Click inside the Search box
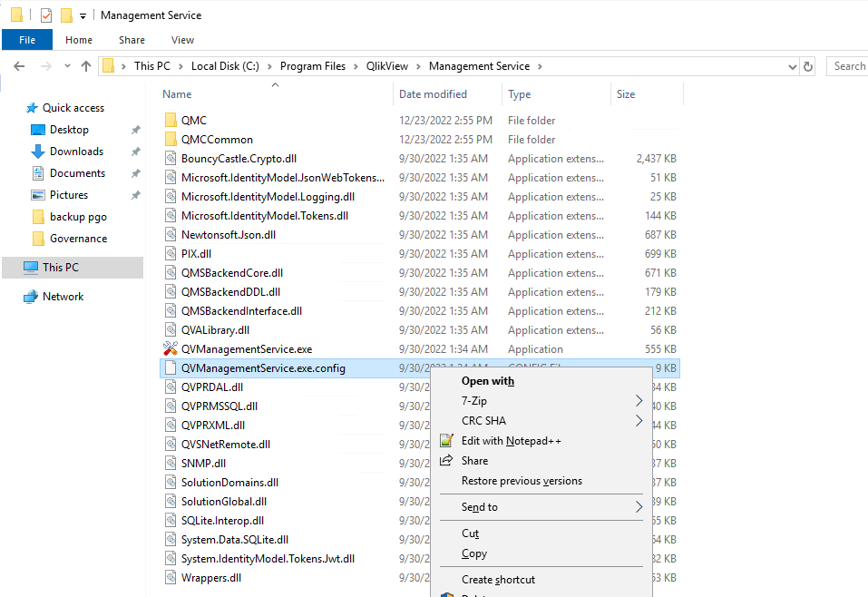Image resolution: width=868 pixels, height=597 pixels. 847,66
